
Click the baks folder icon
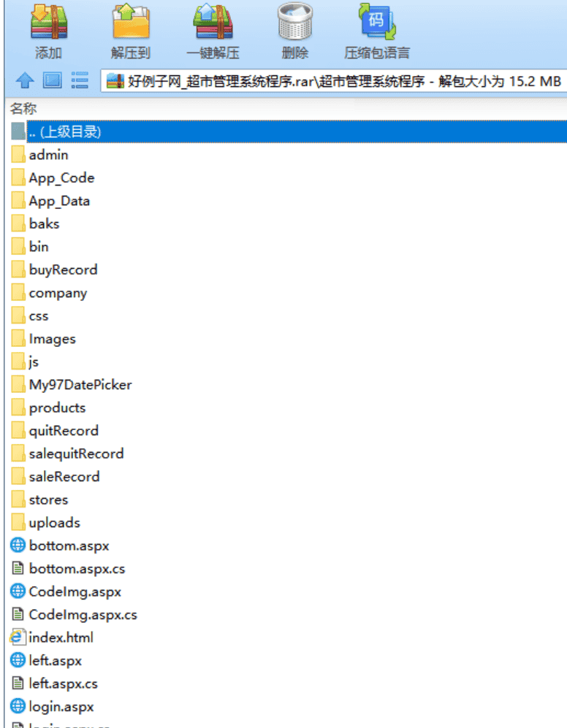[x=18, y=223]
